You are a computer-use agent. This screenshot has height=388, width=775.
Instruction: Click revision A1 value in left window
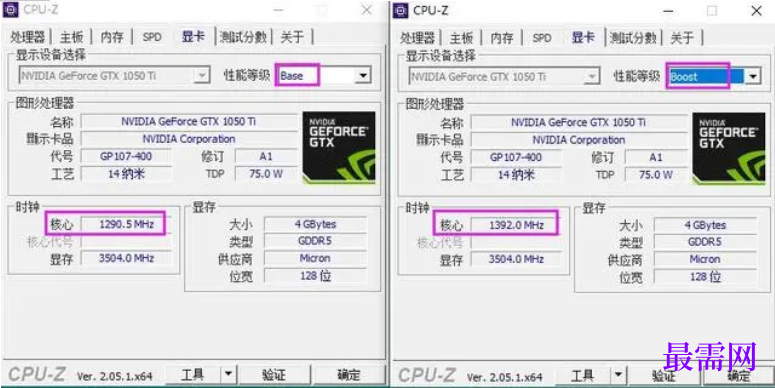coord(266,157)
